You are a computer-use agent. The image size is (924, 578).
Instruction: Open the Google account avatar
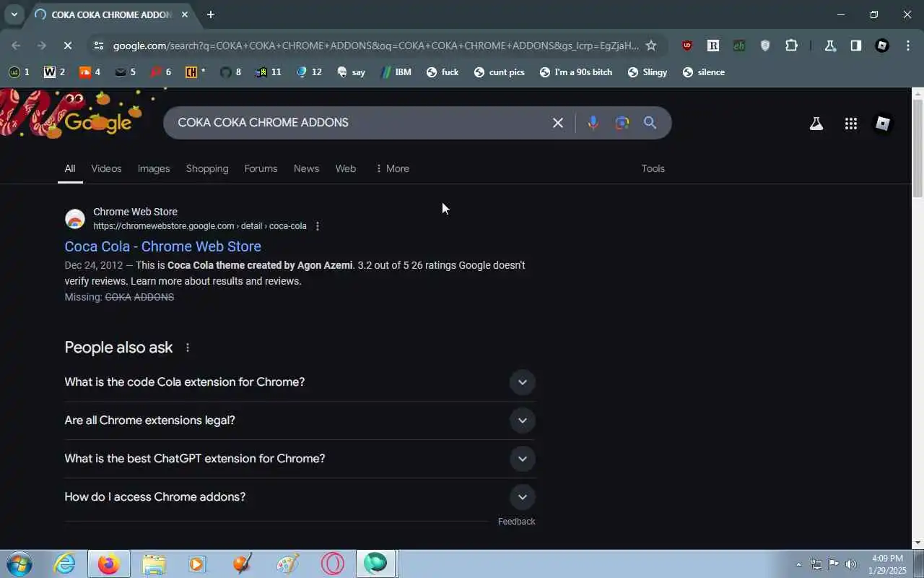coord(882,124)
